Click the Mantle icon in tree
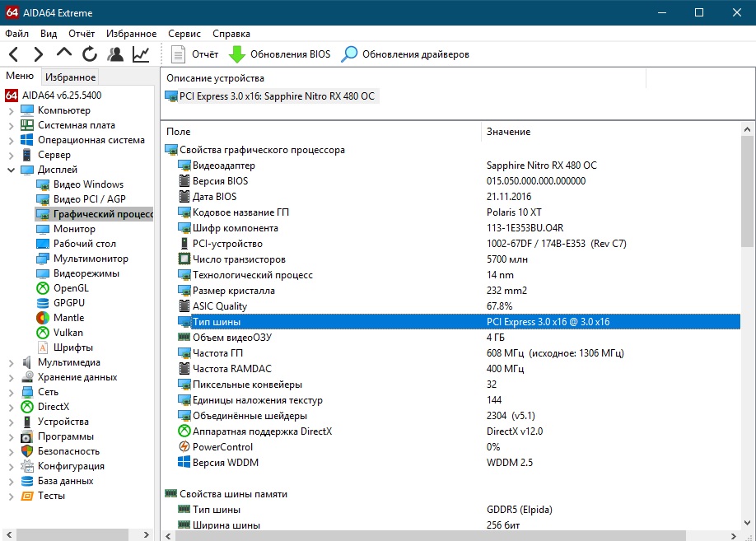The width and height of the screenshot is (756, 541). (x=43, y=318)
